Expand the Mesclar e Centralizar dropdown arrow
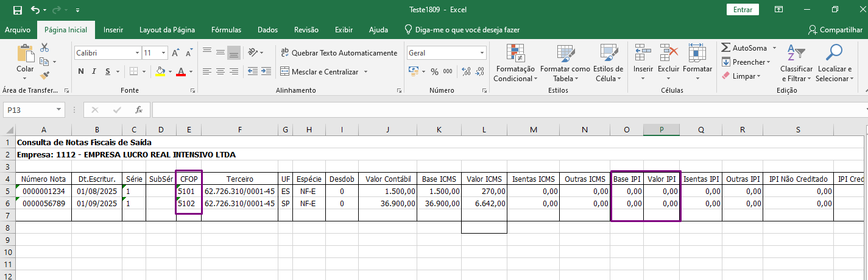Image resolution: width=868 pixels, height=280 pixels. [x=366, y=71]
